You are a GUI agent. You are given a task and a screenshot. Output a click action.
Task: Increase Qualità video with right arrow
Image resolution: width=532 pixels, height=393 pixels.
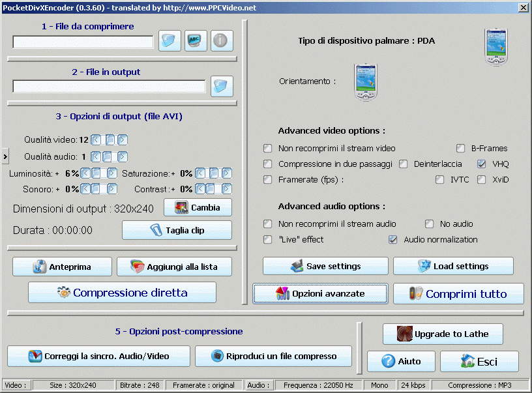point(123,139)
